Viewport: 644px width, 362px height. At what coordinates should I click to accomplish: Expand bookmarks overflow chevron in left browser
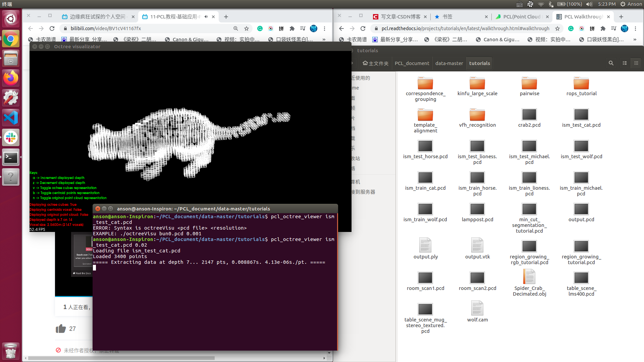click(324, 39)
